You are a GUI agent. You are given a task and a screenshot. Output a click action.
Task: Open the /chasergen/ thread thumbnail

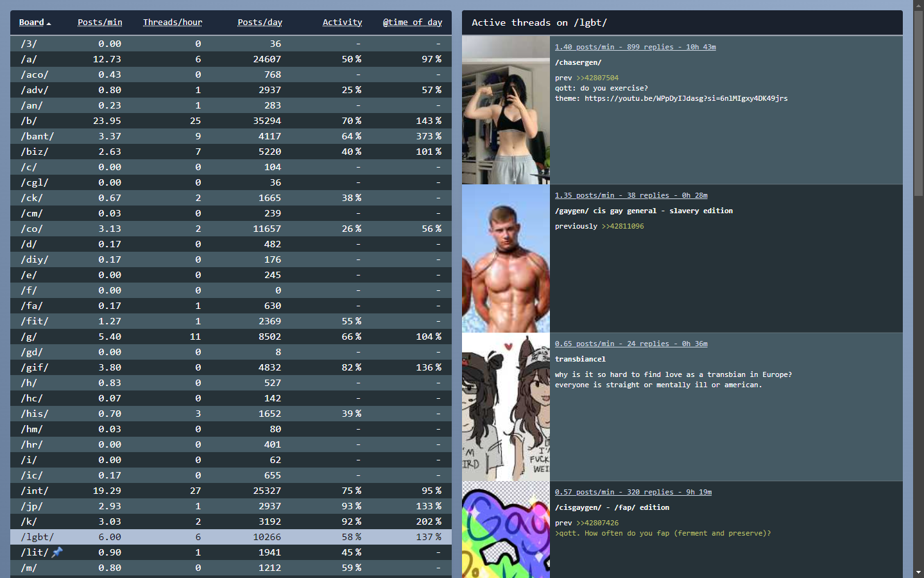click(506, 110)
